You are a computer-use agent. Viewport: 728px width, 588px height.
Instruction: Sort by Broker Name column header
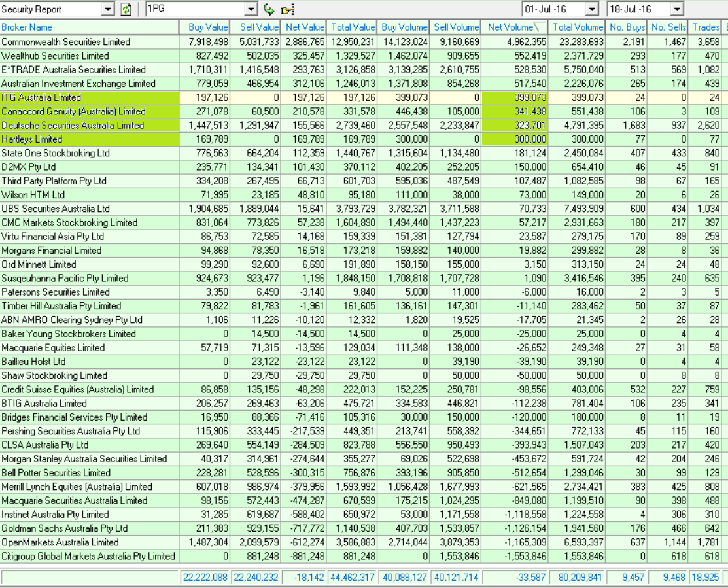click(x=90, y=27)
